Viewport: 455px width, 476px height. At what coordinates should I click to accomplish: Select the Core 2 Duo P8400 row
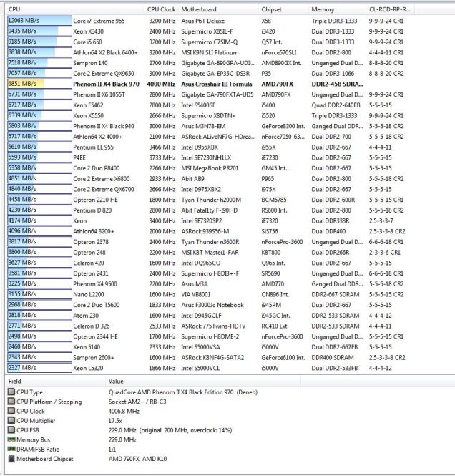[x=211, y=168]
